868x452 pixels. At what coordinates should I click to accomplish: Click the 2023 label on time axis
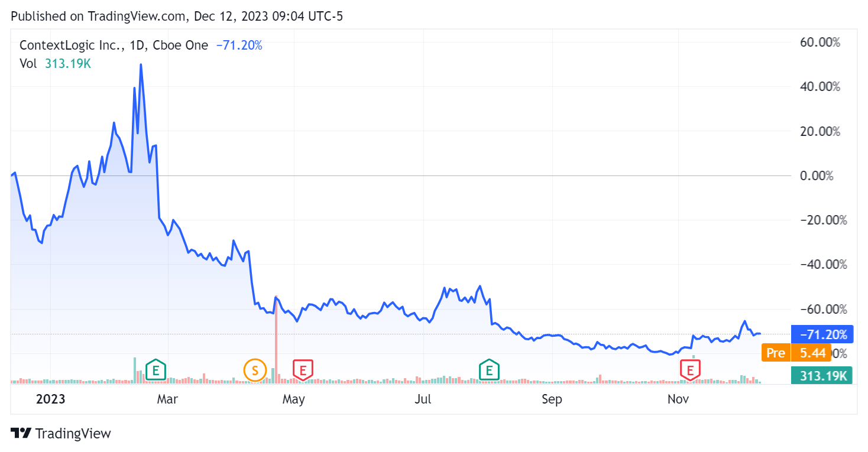[x=50, y=399]
